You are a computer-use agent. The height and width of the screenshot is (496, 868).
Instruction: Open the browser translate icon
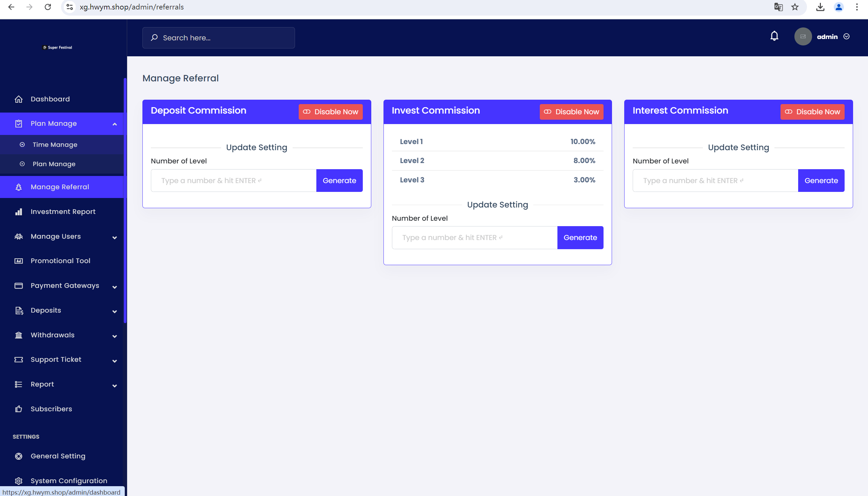tap(778, 7)
